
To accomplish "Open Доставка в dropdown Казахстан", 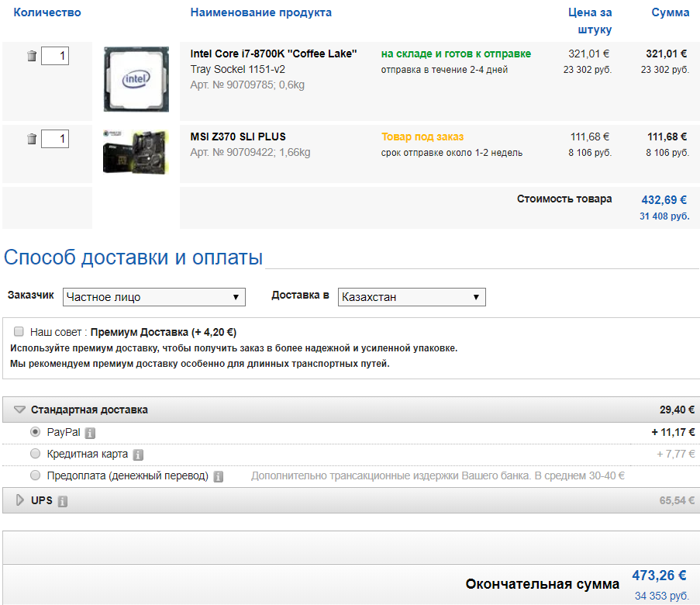I will tap(412, 297).
